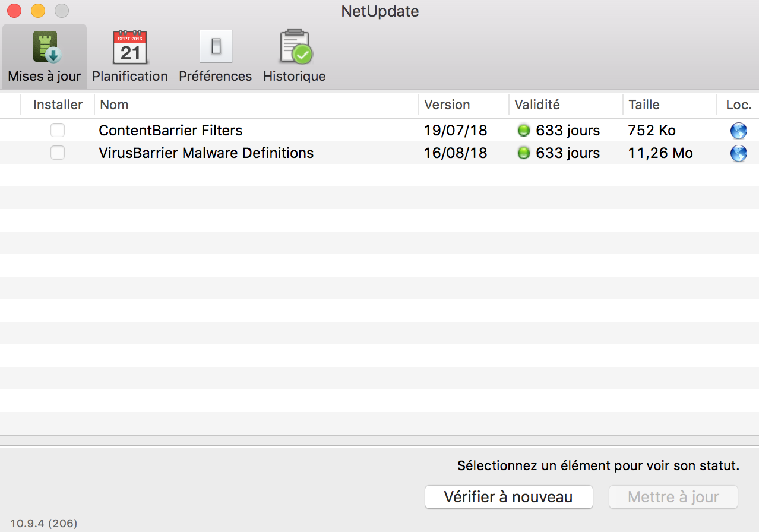
Task: Check Installer box for VirusBarrier Malware Definitions
Action: coord(58,153)
